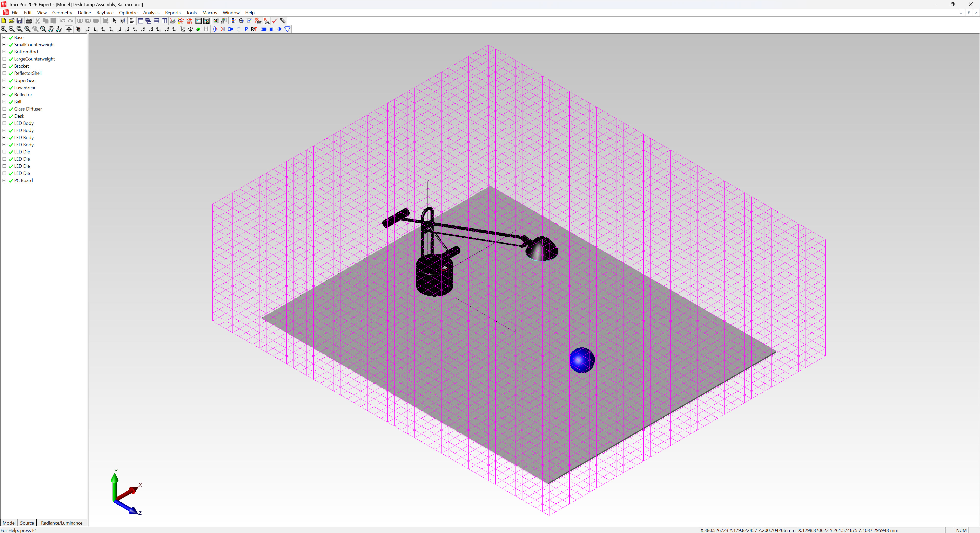
Task: Expand the Reflector tree node
Action: pyautogui.click(x=4, y=95)
